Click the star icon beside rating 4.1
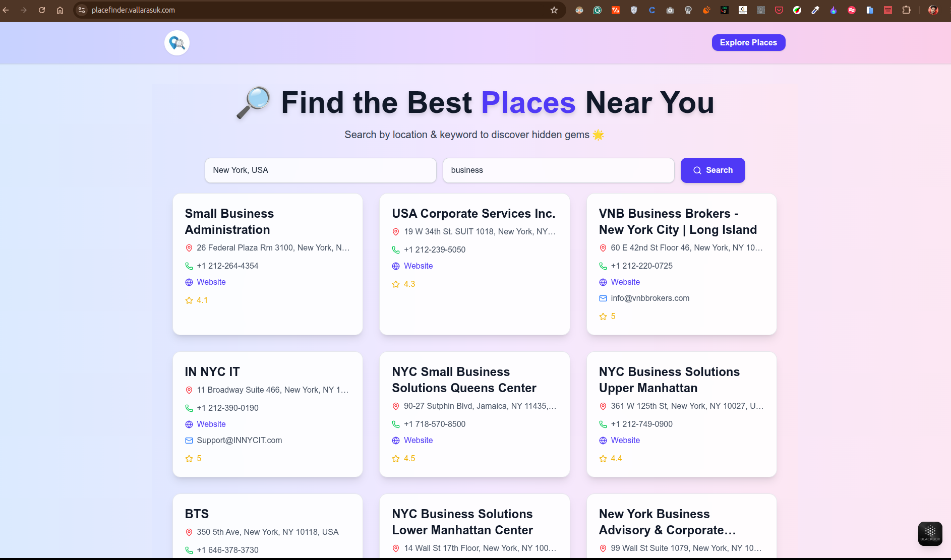 coord(189,300)
